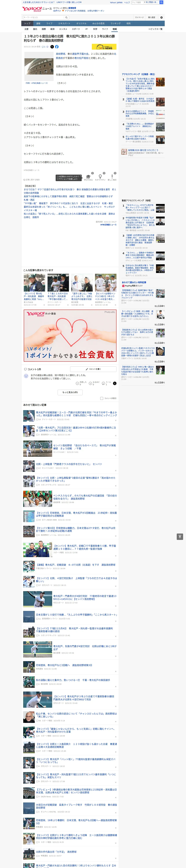Click the 購入履歴 button
186x868 pixels.
pyautogui.click(x=152, y=18)
